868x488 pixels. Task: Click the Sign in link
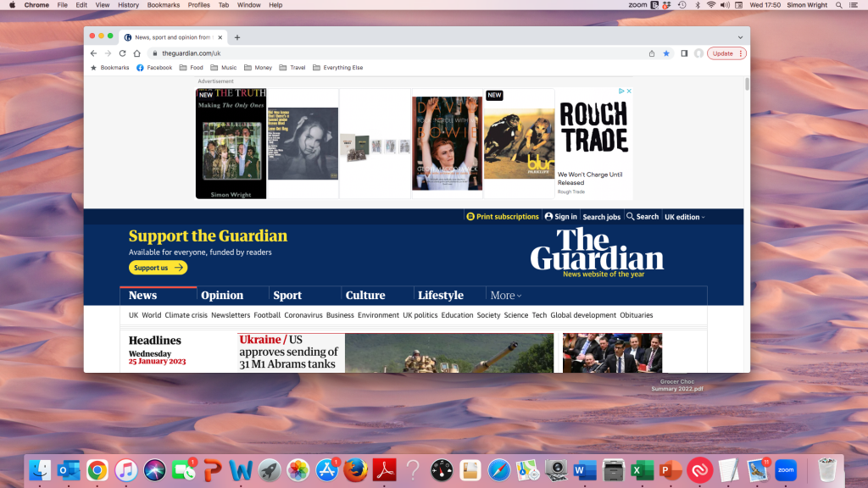tap(562, 217)
